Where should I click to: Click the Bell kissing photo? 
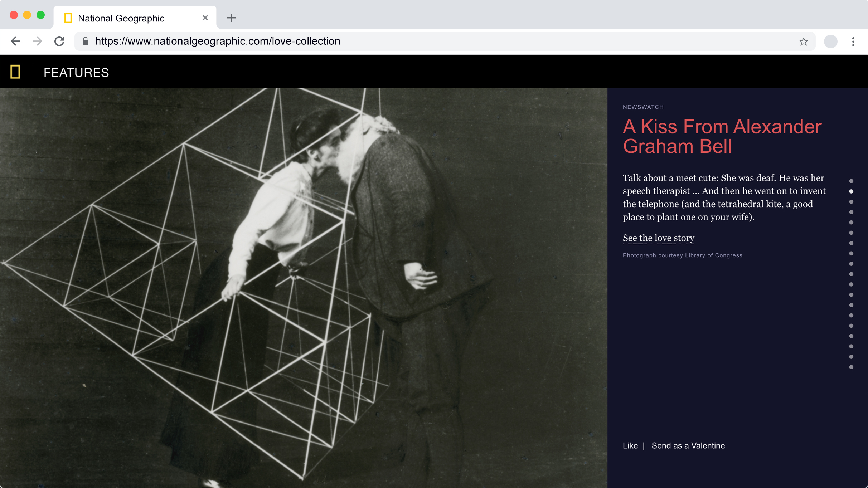[304, 288]
